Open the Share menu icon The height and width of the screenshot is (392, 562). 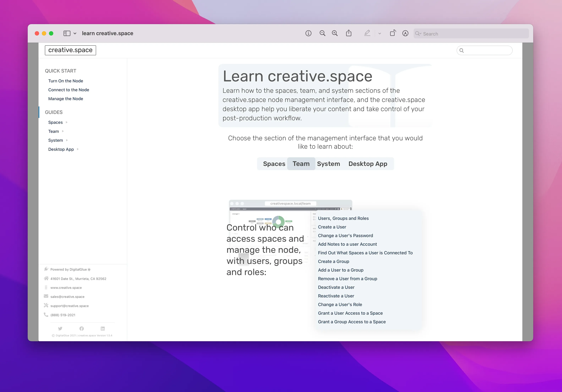(349, 33)
